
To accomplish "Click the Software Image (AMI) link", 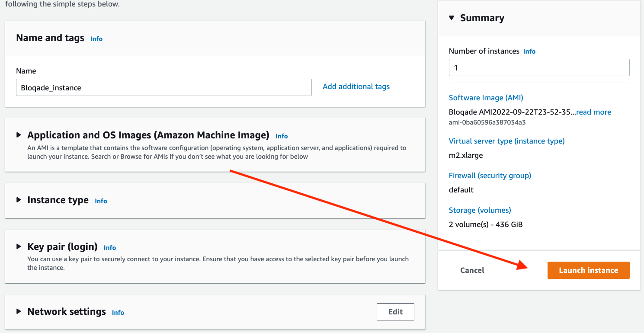I will point(486,98).
